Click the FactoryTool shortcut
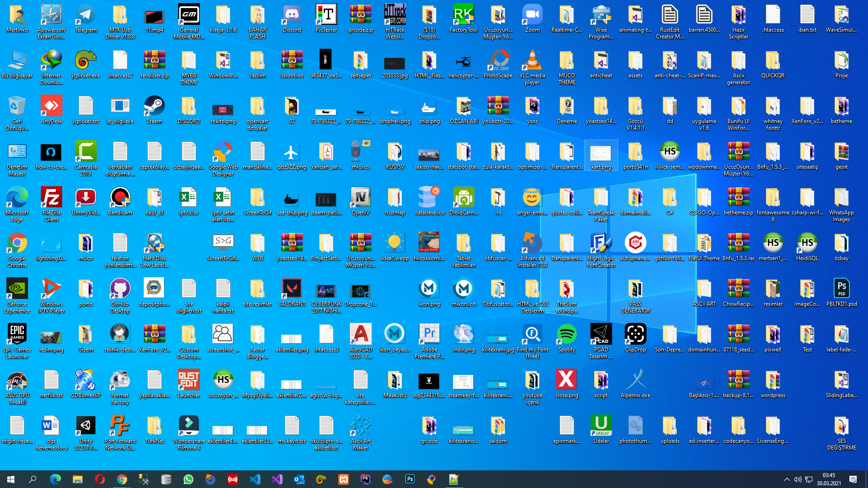868x488 pixels. 464,19
